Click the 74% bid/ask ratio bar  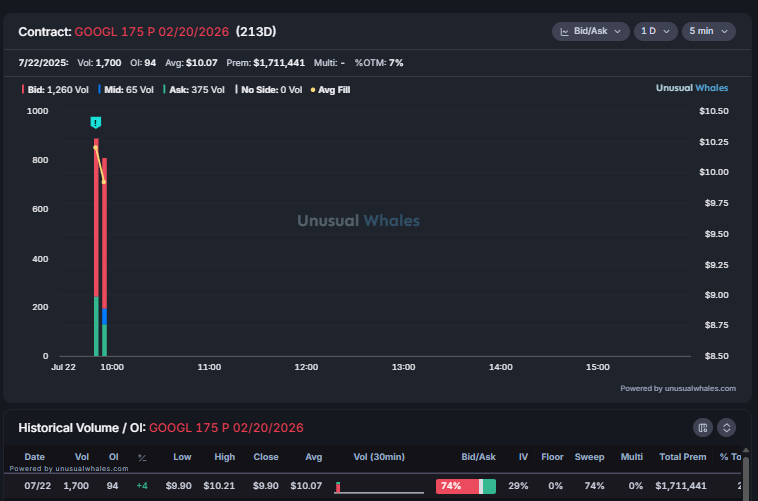coord(466,486)
